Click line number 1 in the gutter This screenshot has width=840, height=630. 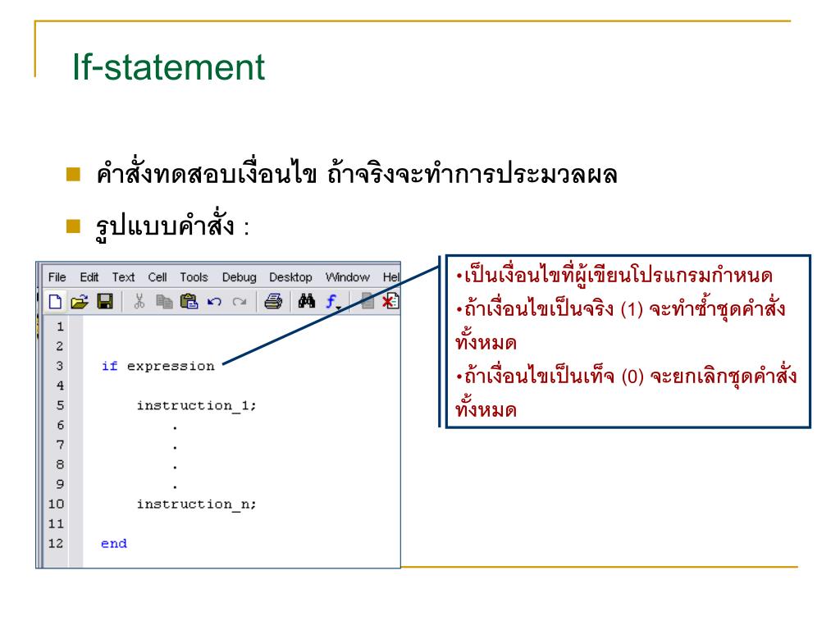(60, 326)
